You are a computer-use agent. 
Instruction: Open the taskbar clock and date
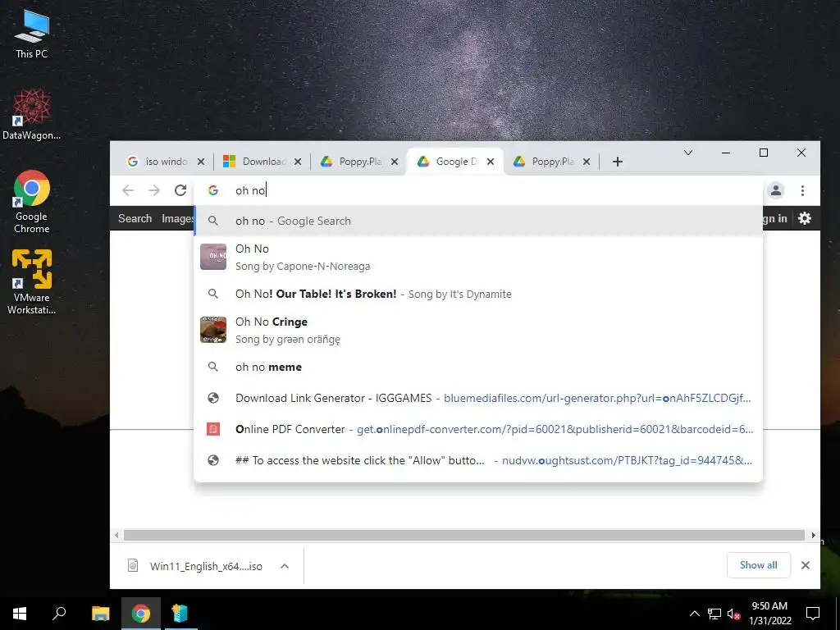click(769, 614)
